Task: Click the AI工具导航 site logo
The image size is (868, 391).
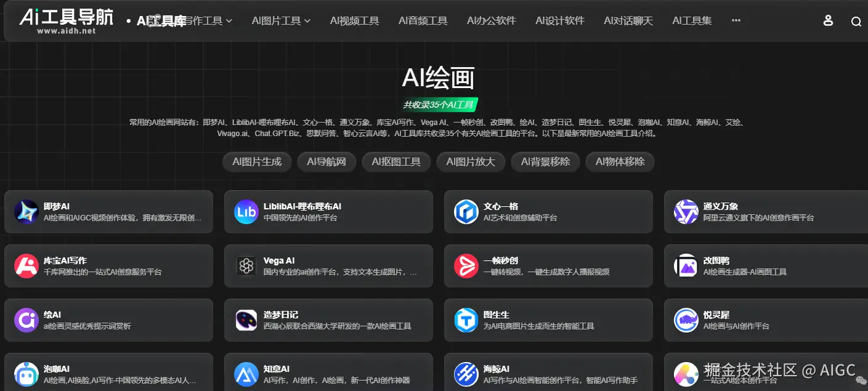Action: 67,21
